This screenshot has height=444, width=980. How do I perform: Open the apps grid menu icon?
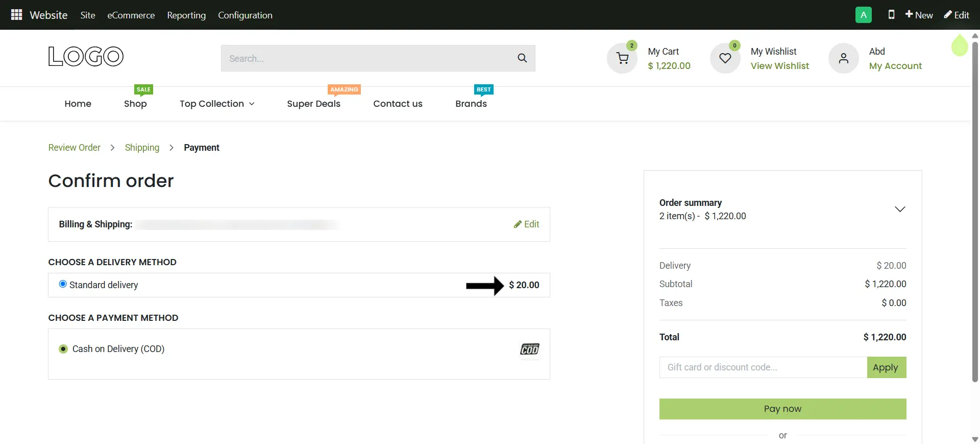click(16, 15)
